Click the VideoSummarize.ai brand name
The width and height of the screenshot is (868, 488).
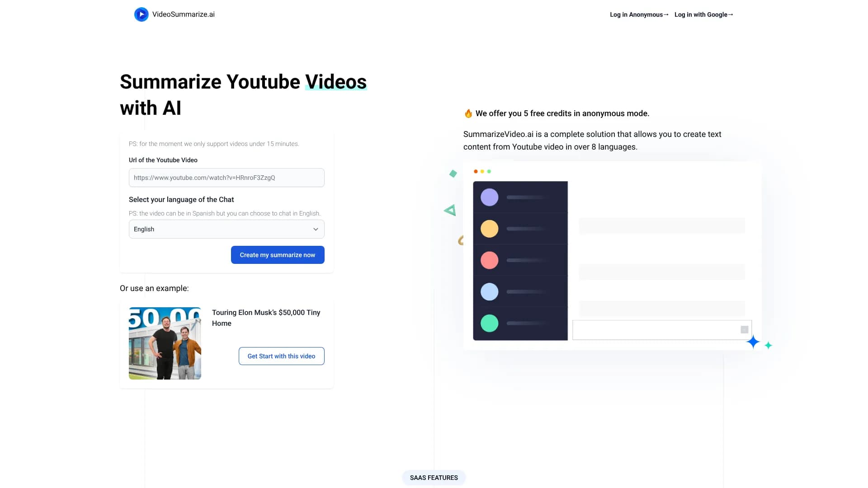183,14
